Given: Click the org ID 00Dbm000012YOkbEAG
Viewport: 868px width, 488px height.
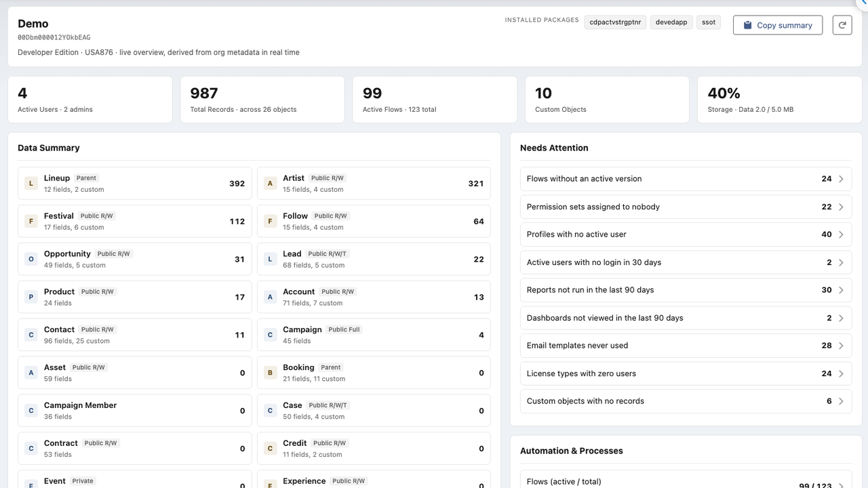Looking at the screenshot, I should pyautogui.click(x=54, y=38).
